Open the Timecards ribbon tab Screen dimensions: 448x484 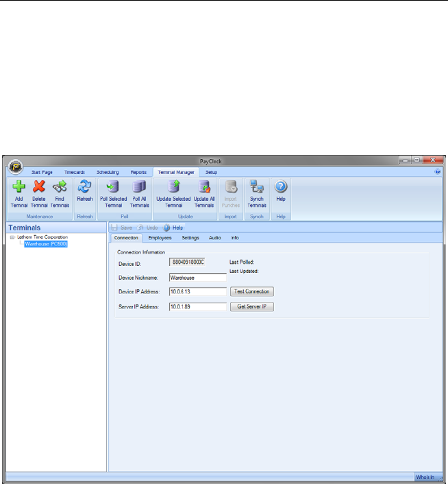[75, 172]
